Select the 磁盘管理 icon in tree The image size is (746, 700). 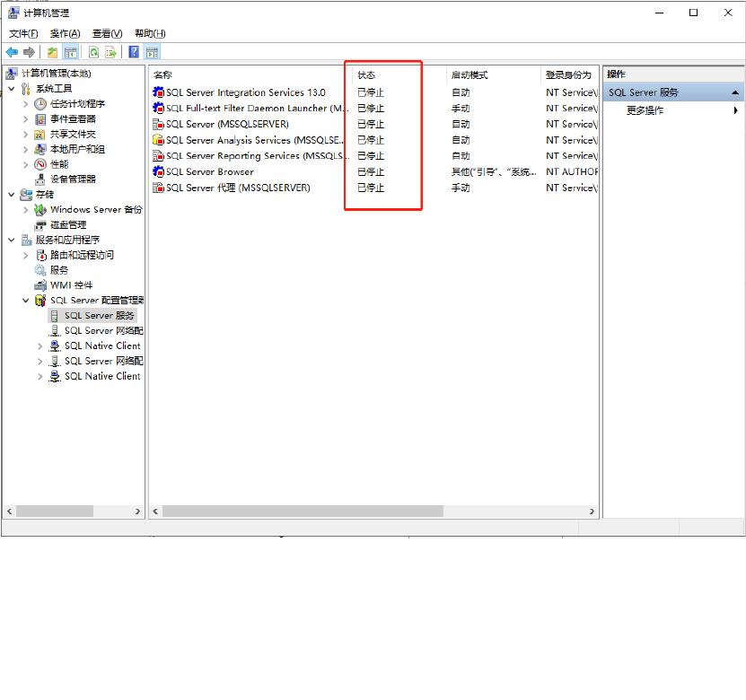(40, 225)
